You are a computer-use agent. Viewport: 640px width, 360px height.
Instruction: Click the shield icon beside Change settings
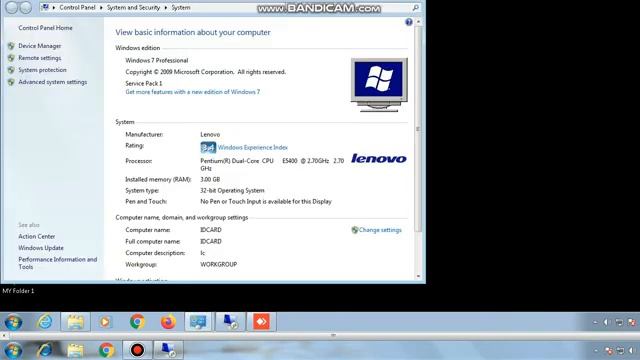pos(355,230)
